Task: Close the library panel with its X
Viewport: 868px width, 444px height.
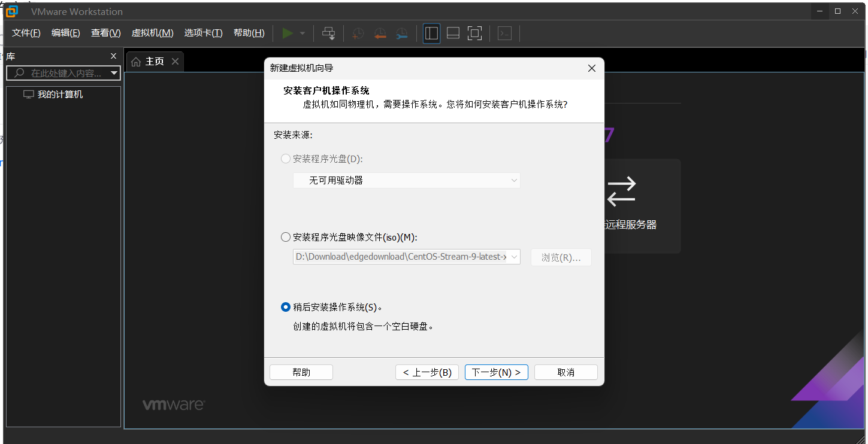Action: (114, 56)
